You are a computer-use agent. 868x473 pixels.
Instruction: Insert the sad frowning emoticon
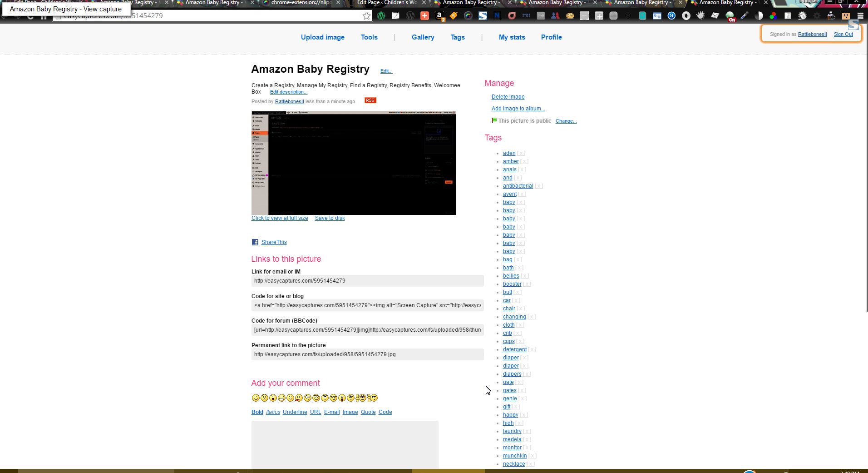tap(264, 398)
